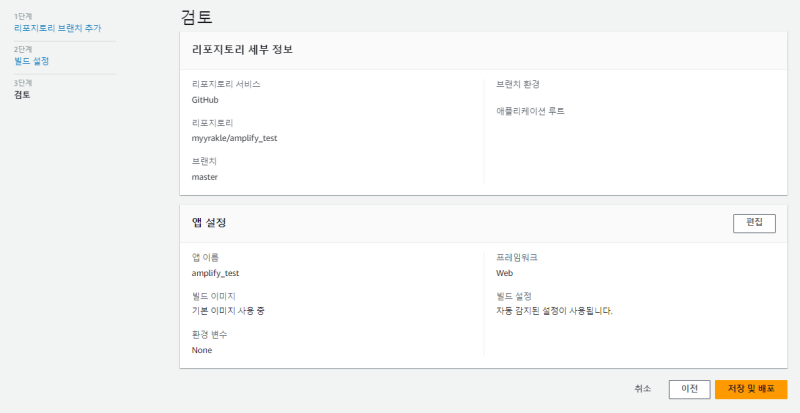This screenshot has height=413, width=800.
Task: Click the 리포지토리 세부 정보 panel header
Action: coord(241,49)
